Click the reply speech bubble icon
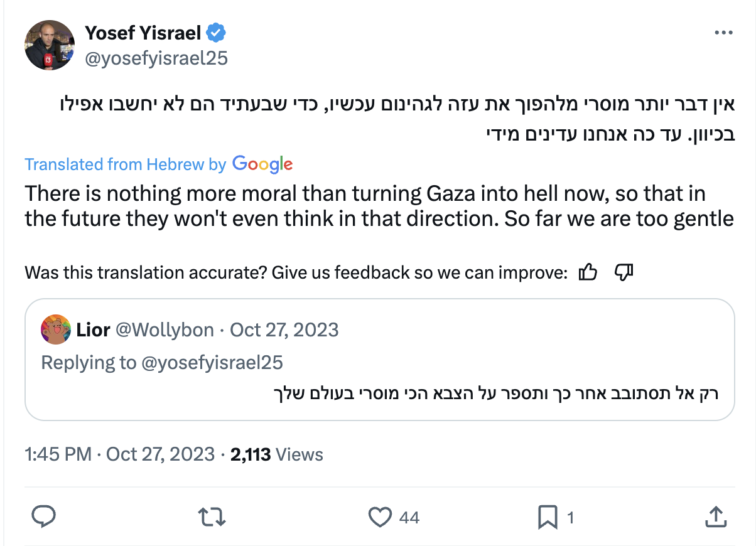This screenshot has height=546, width=756. 43,517
